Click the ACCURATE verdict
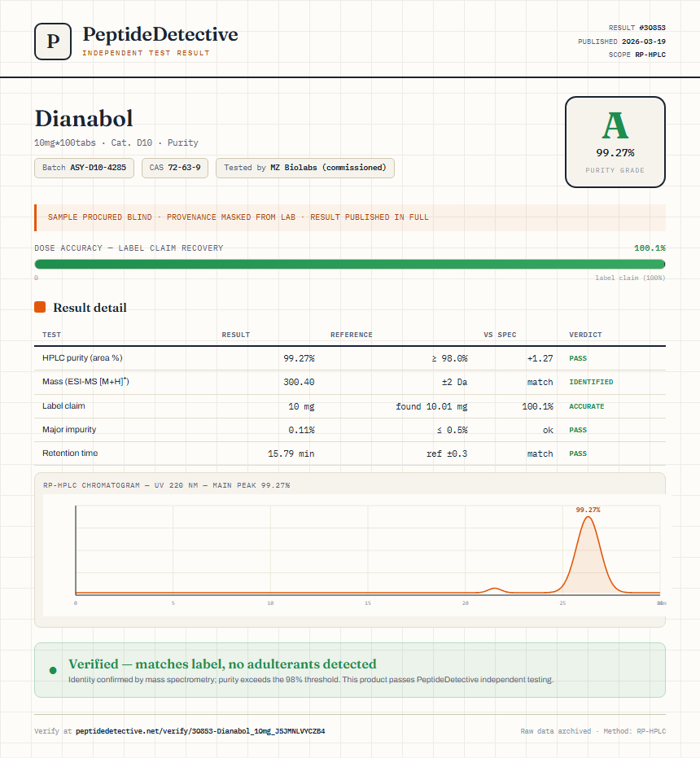This screenshot has width=700, height=758. (x=586, y=406)
